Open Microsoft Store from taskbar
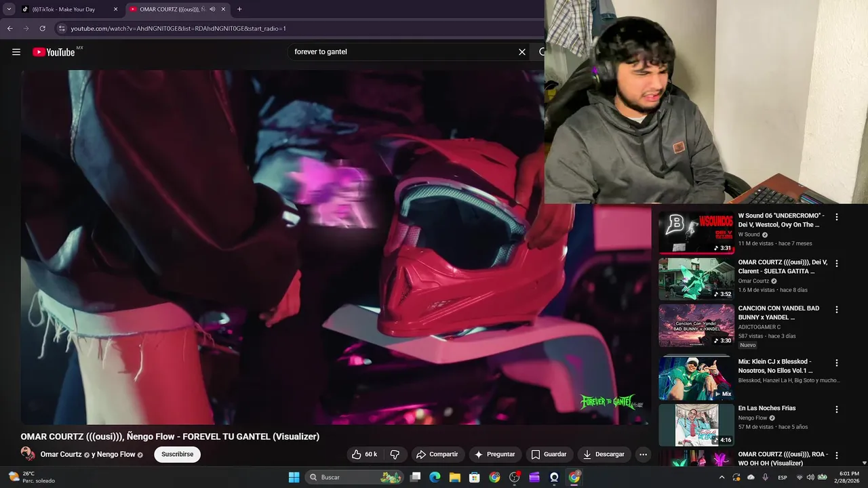This screenshot has height=488, width=868. (x=475, y=477)
